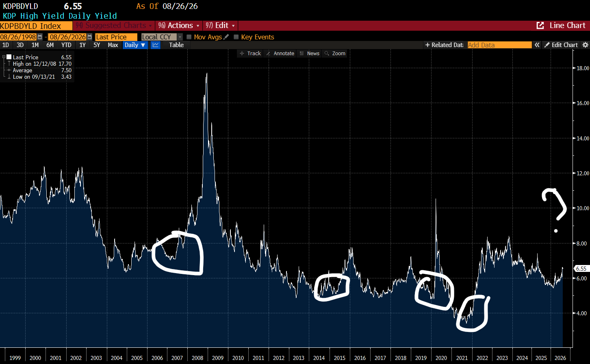Click the 'High on 12/12/08' legend row
590x364 pixels.
pyautogui.click(x=39, y=64)
